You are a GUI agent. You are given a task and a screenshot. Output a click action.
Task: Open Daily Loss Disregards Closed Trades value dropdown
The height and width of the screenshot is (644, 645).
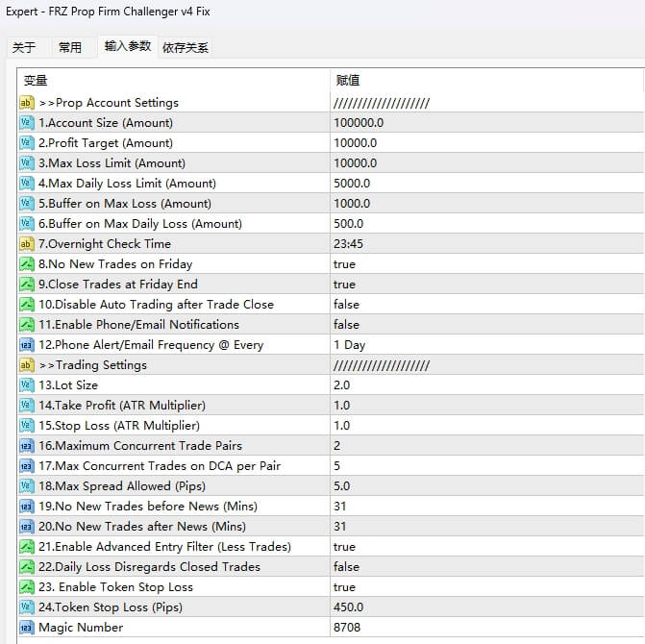(x=346, y=567)
